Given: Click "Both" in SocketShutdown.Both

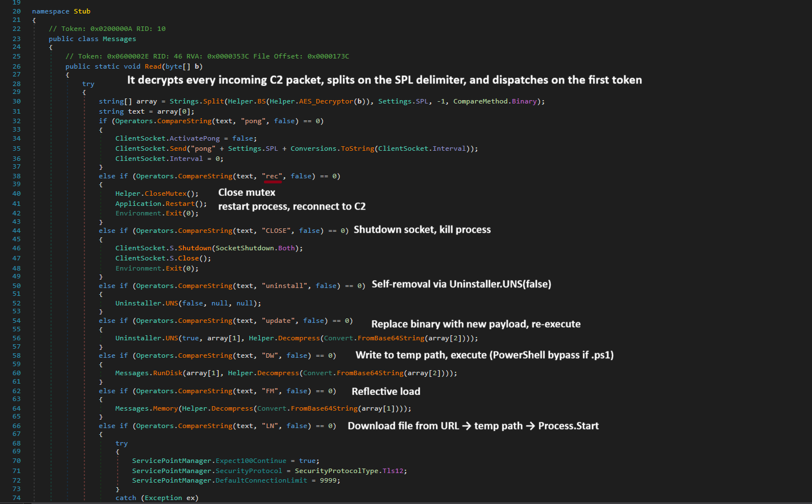Looking at the screenshot, I should 286,248.
